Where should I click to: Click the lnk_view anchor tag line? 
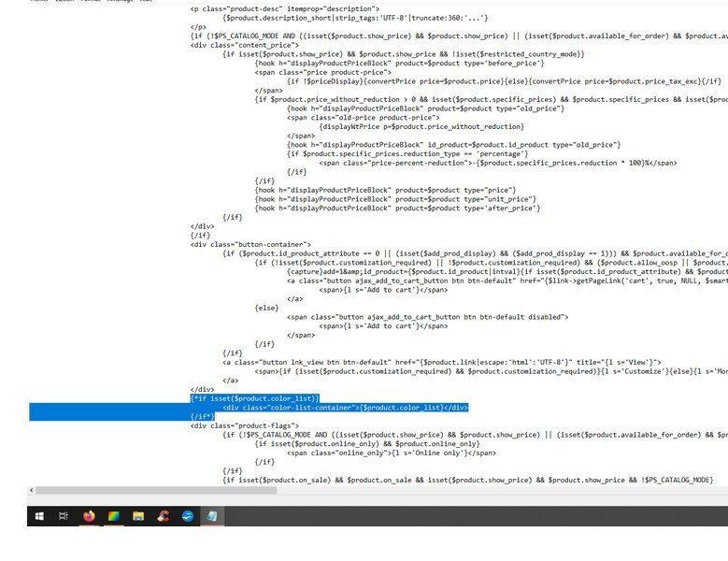coord(441,362)
